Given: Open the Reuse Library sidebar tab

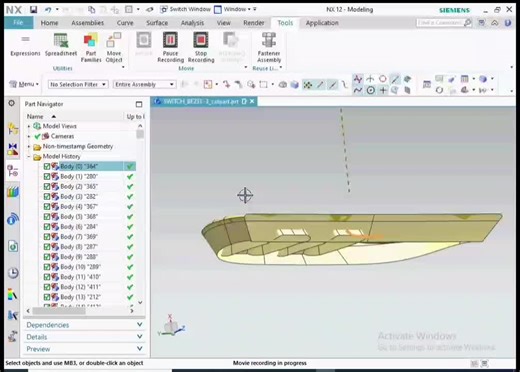Looking at the screenshot, I should click(13, 192).
